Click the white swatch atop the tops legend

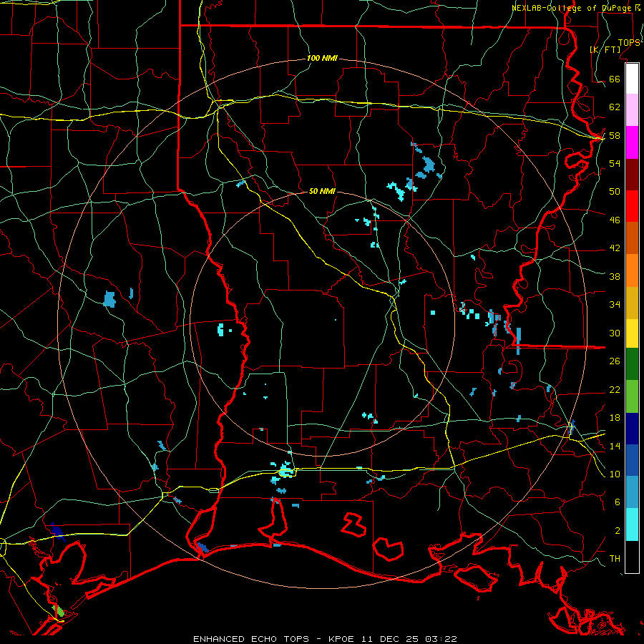[x=632, y=79]
